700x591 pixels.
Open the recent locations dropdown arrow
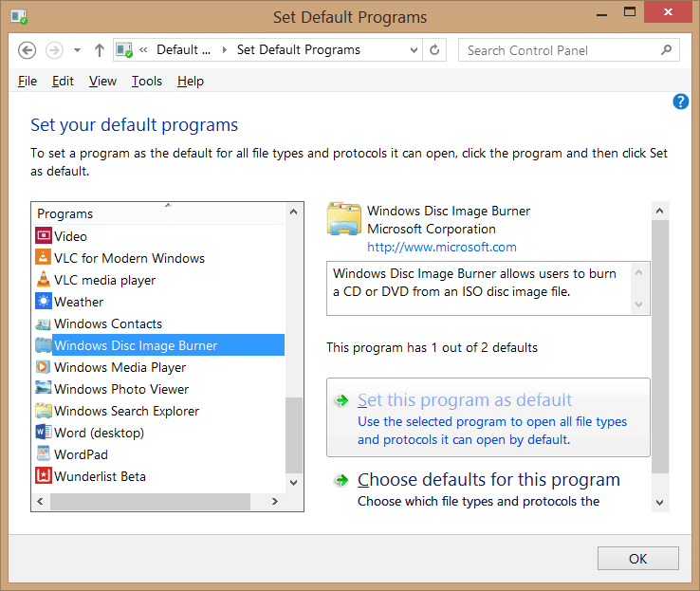(x=77, y=50)
